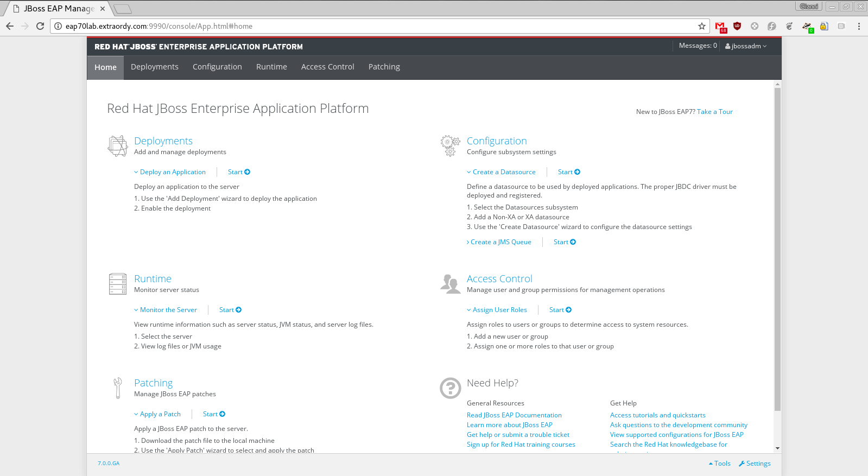Start the Monitor the Server task
The width and height of the screenshot is (868, 476).
(x=230, y=310)
